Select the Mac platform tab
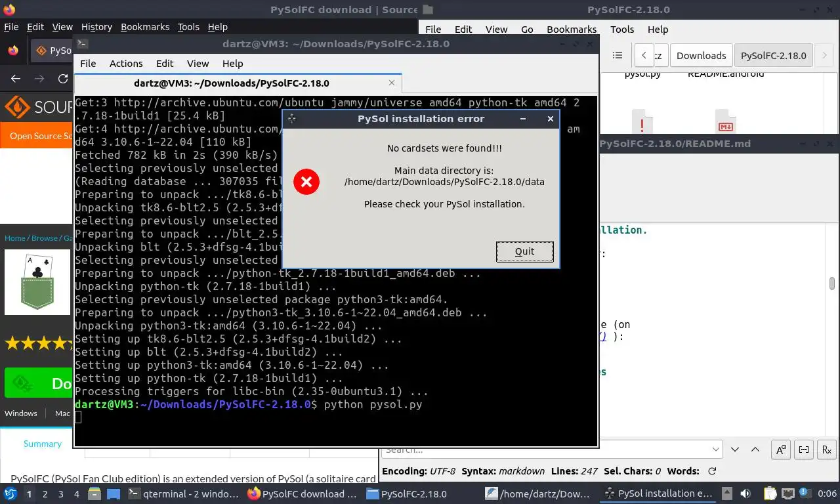 click(x=62, y=413)
